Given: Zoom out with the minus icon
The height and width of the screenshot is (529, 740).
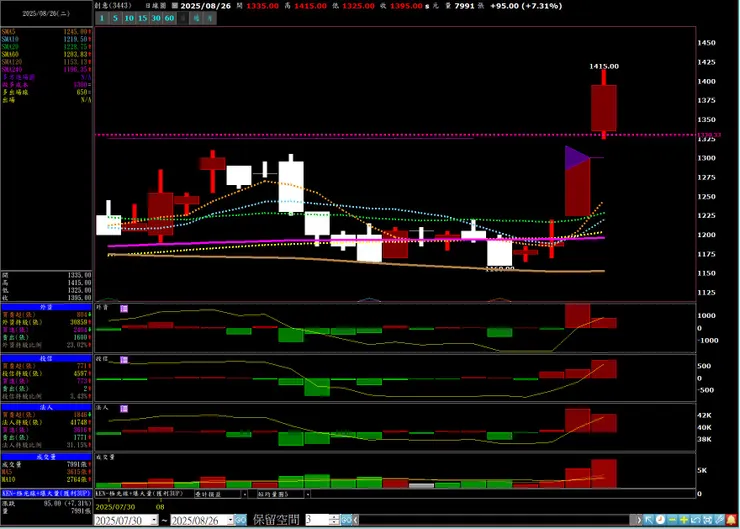Looking at the screenshot, I should 672,520.
